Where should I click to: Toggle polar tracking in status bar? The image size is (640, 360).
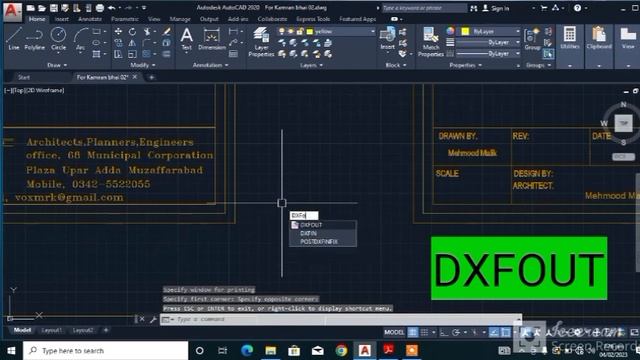456,332
